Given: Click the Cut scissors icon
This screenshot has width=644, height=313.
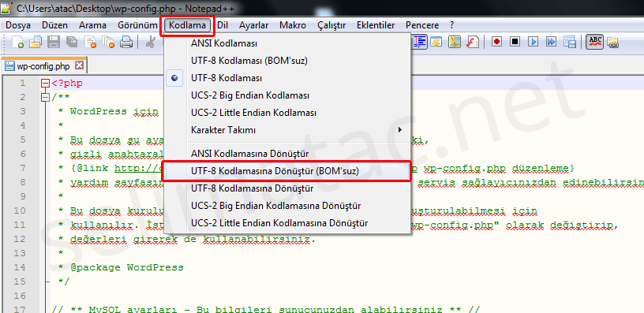Looking at the screenshot, I should 151,42.
